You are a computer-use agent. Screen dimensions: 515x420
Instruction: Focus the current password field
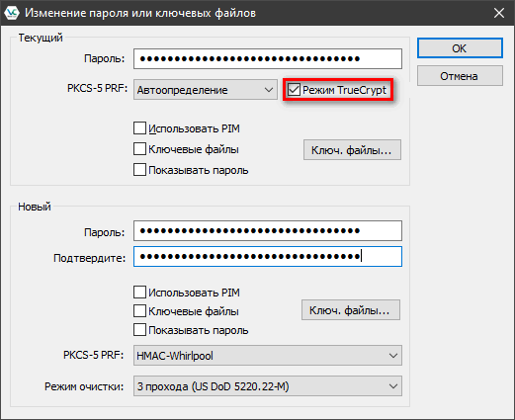tap(268, 59)
